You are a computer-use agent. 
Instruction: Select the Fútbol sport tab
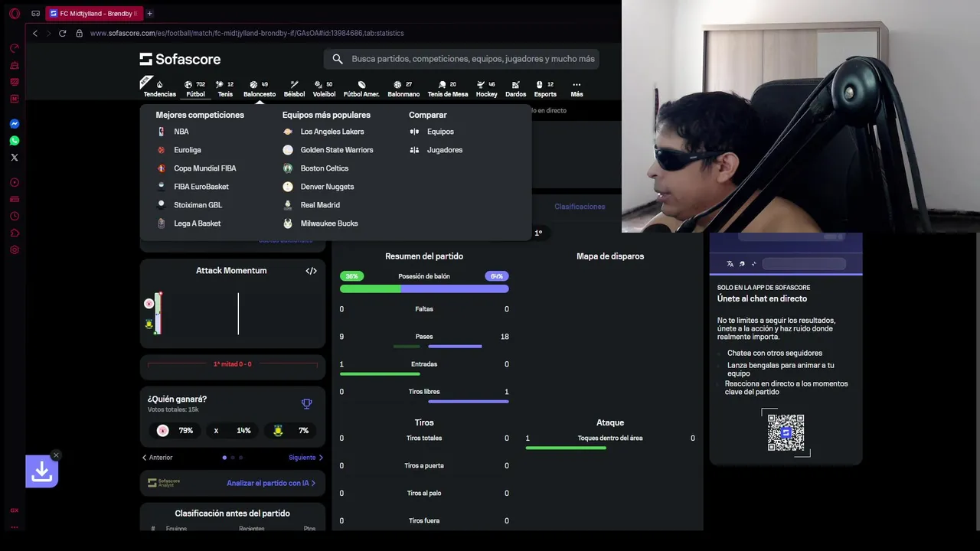pos(195,89)
